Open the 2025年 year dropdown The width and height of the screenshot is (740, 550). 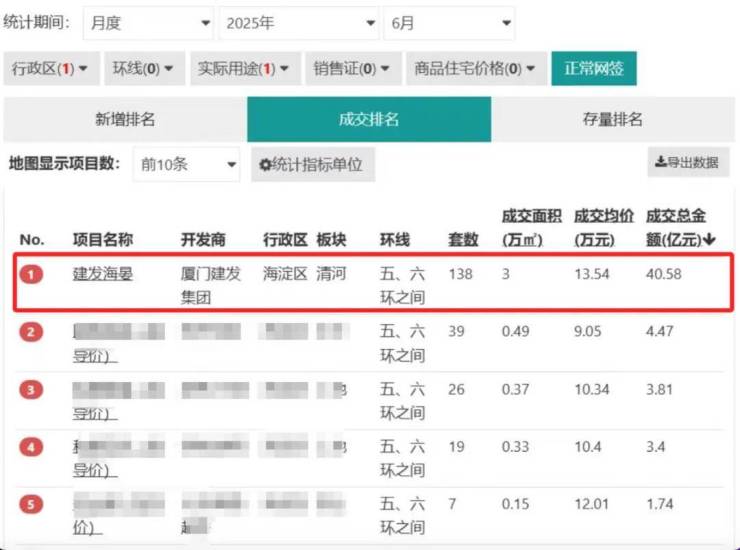(299, 23)
